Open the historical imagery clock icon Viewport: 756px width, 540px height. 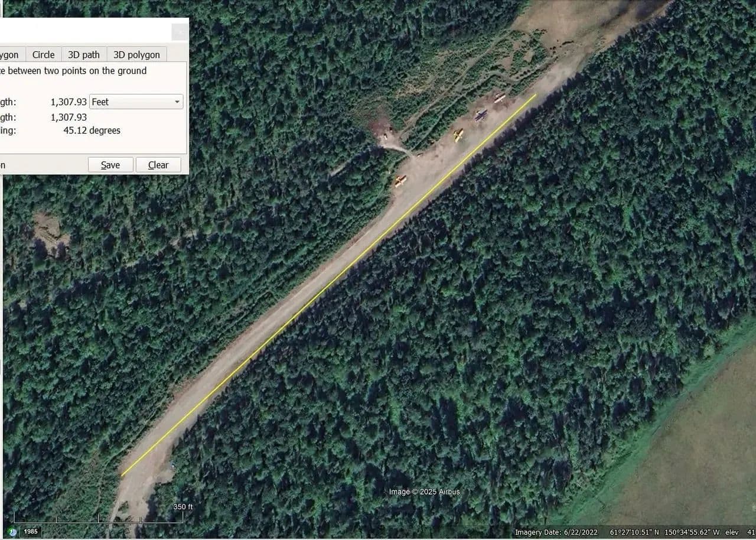pyautogui.click(x=13, y=532)
